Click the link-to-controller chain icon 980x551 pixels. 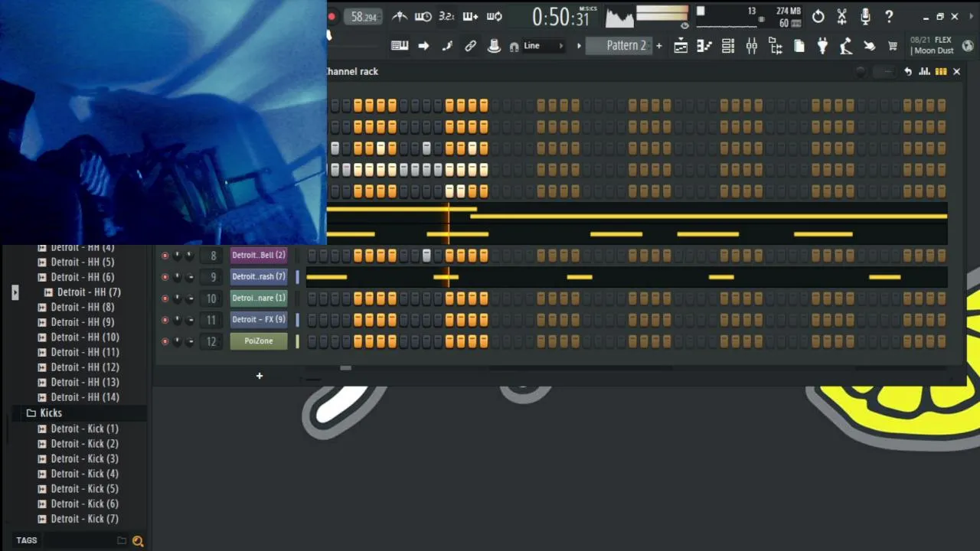470,46
